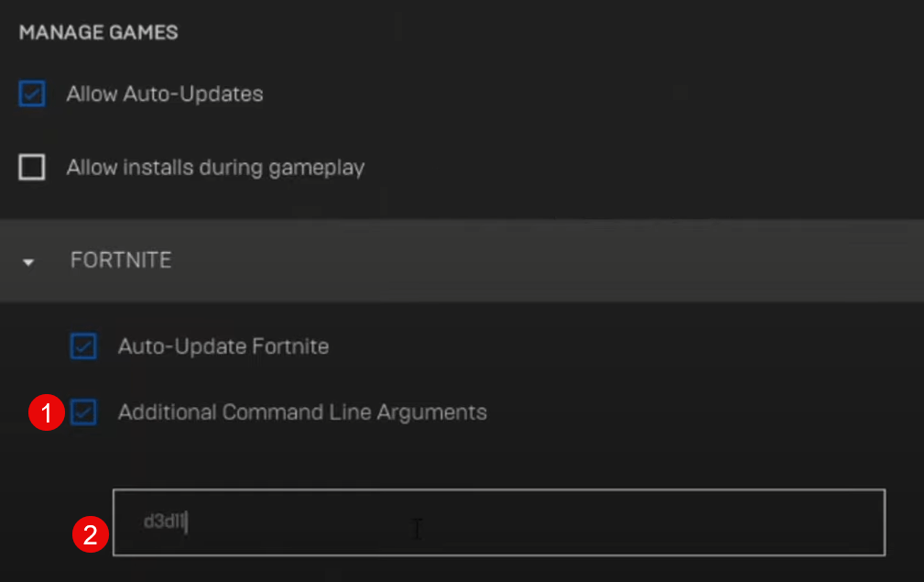Toggle the Allow Auto-Updates checkbox
The height and width of the screenshot is (582, 924).
[32, 93]
